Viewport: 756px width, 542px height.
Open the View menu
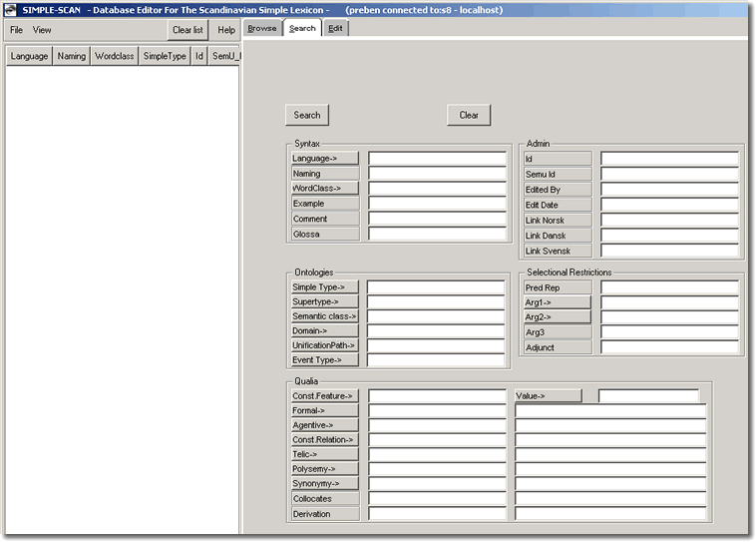pos(42,30)
